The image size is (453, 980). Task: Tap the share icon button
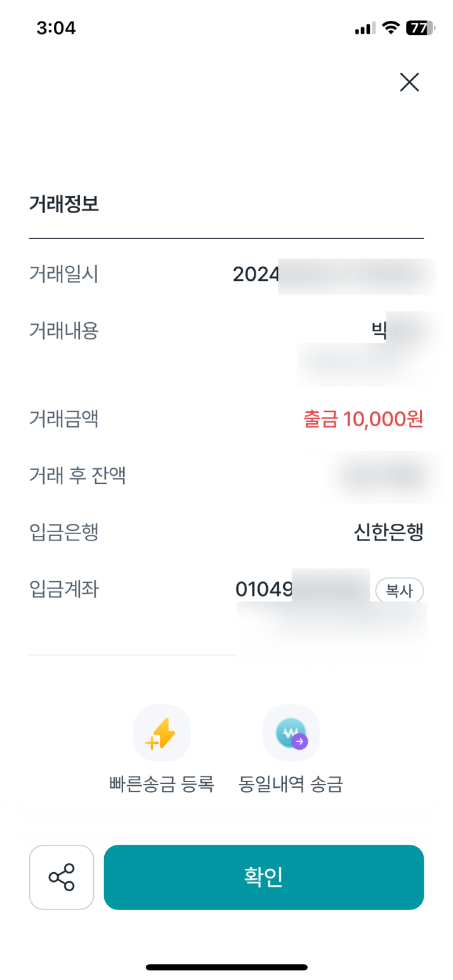62,877
